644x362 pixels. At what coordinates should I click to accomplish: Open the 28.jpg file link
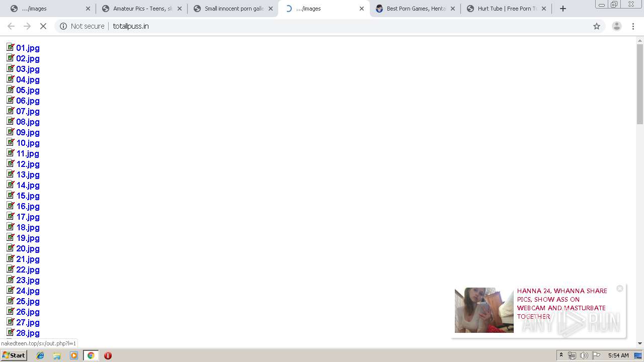(x=28, y=333)
